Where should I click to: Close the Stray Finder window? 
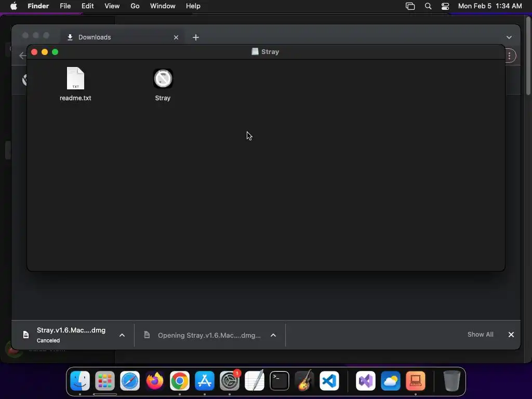click(34, 52)
